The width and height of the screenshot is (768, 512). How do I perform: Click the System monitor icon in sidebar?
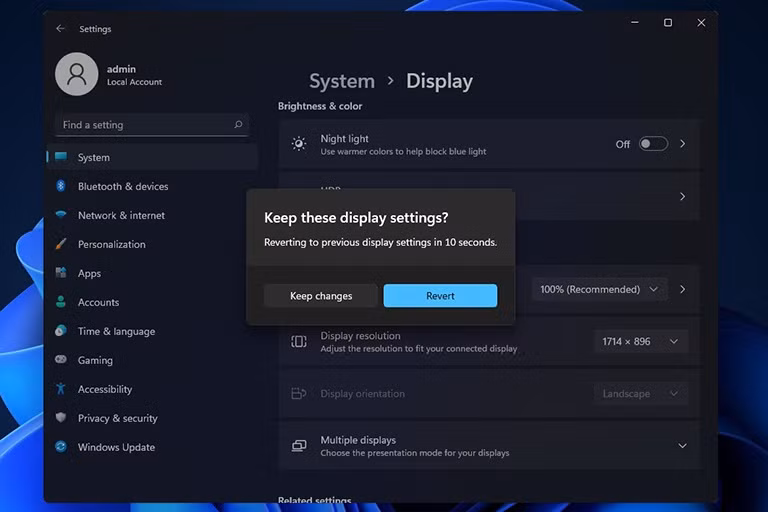point(61,157)
